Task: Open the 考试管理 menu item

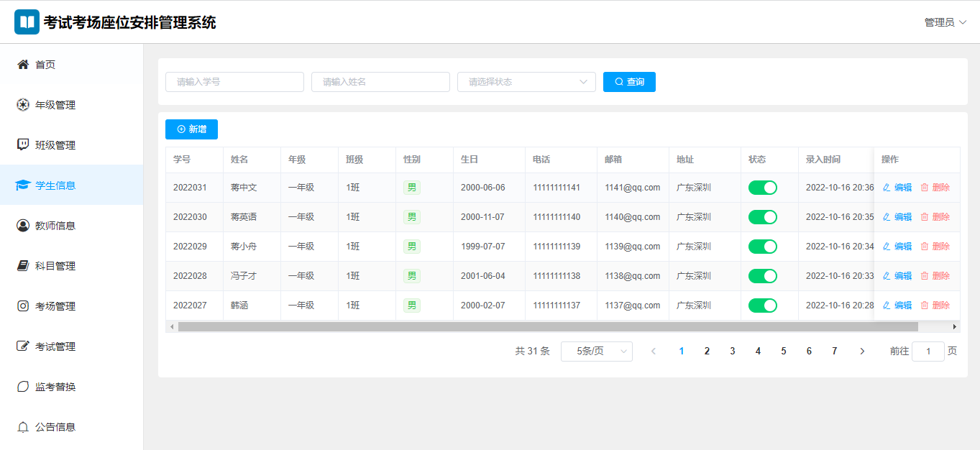Action: tap(55, 346)
